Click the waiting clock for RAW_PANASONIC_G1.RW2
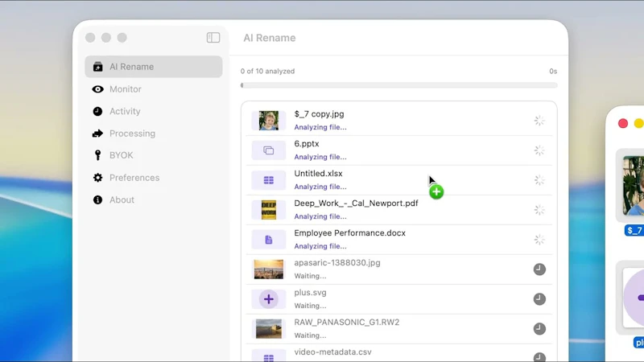The height and width of the screenshot is (362, 644). [539, 329]
